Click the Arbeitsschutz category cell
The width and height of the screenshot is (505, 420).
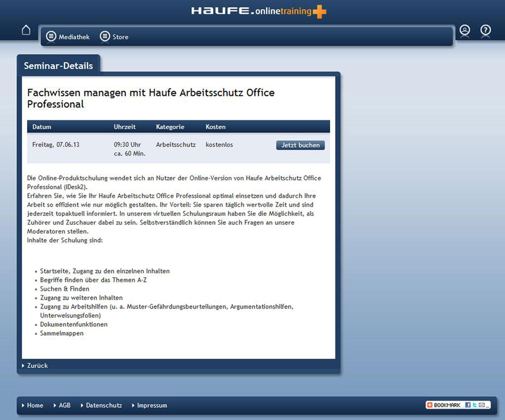tap(176, 145)
